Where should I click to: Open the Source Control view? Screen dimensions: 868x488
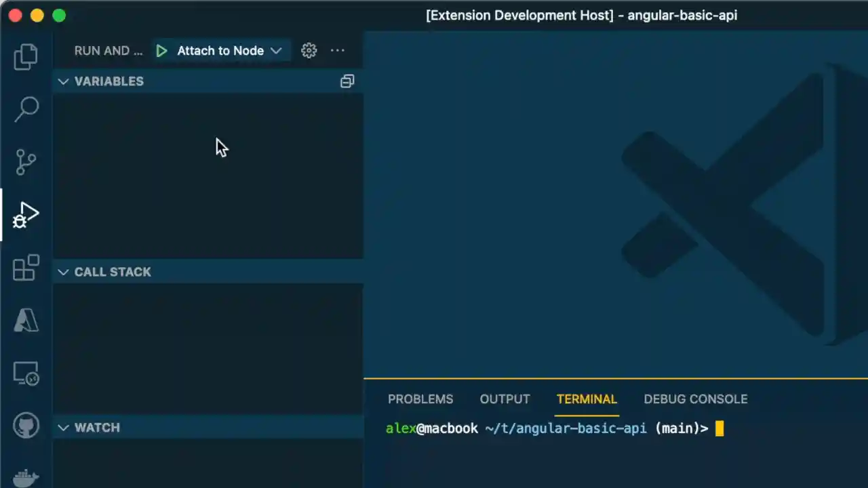(x=26, y=162)
